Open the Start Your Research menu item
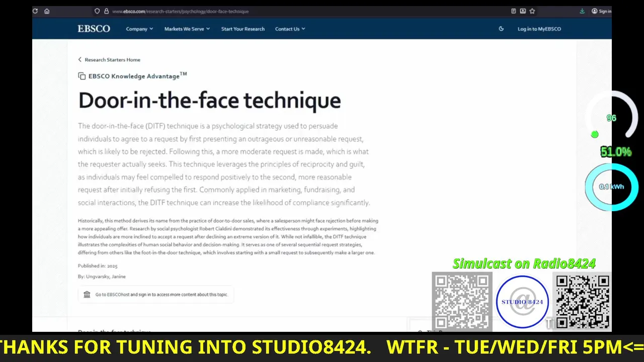 [243, 29]
